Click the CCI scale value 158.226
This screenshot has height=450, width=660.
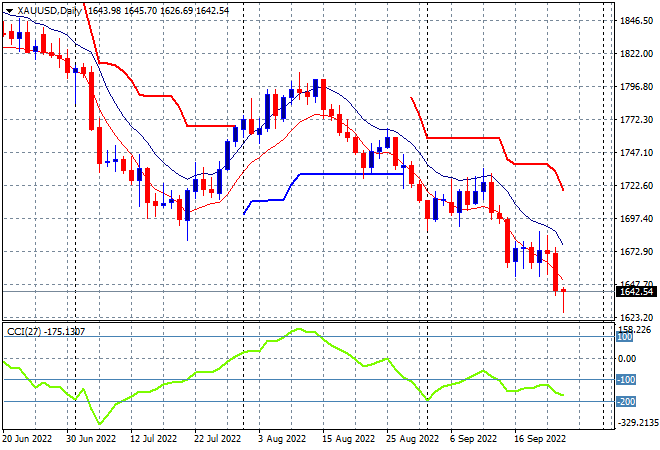pyautogui.click(x=634, y=329)
